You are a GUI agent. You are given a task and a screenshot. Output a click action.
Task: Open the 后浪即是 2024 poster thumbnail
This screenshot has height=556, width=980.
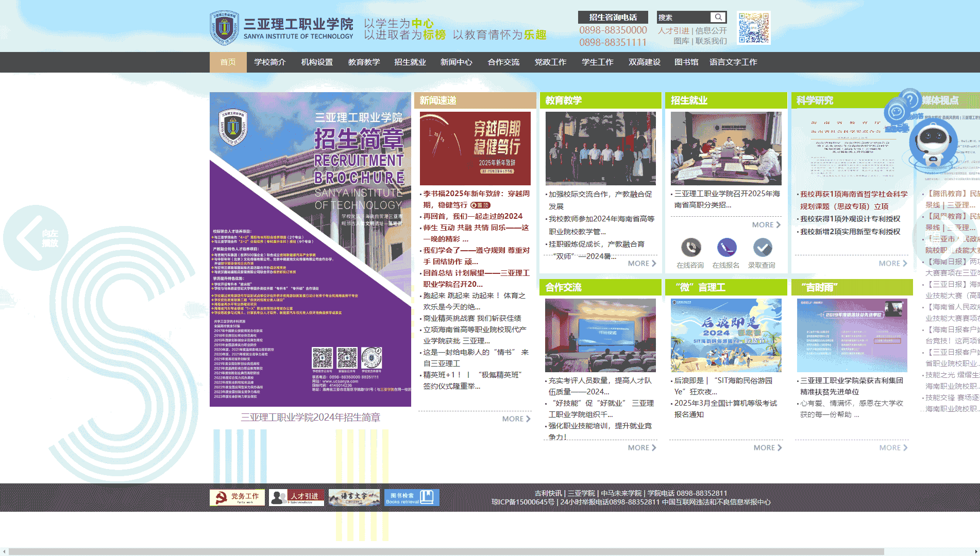(726, 335)
